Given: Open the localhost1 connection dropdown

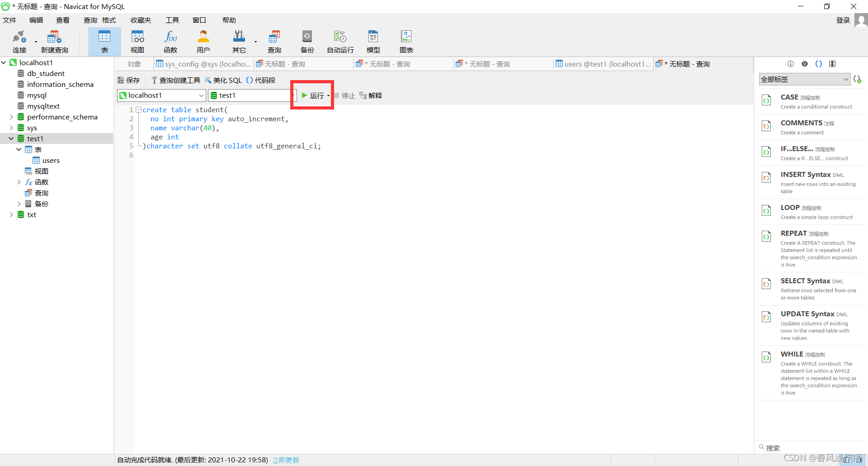Looking at the screenshot, I should [x=201, y=95].
